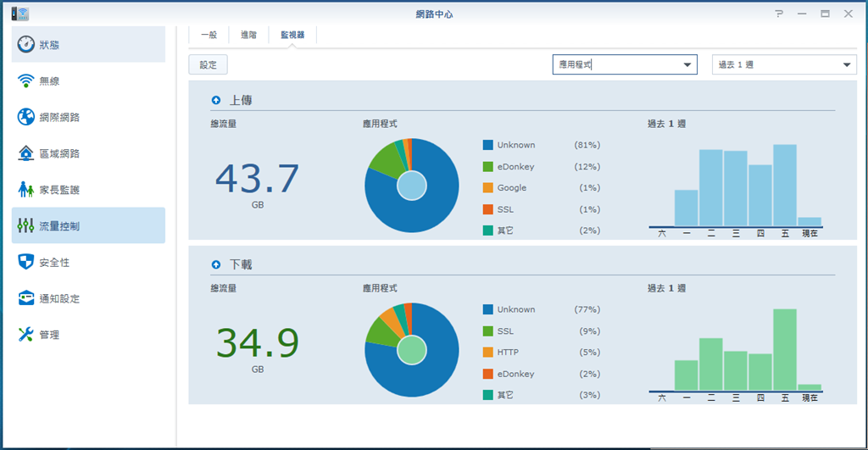Click the 設定 button
The image size is (868, 450).
(209, 64)
